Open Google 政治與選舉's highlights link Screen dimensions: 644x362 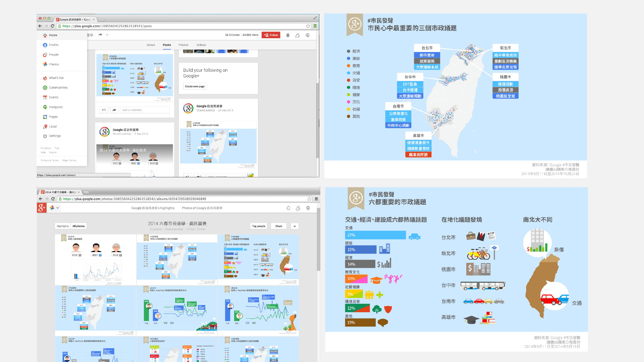tap(153, 208)
